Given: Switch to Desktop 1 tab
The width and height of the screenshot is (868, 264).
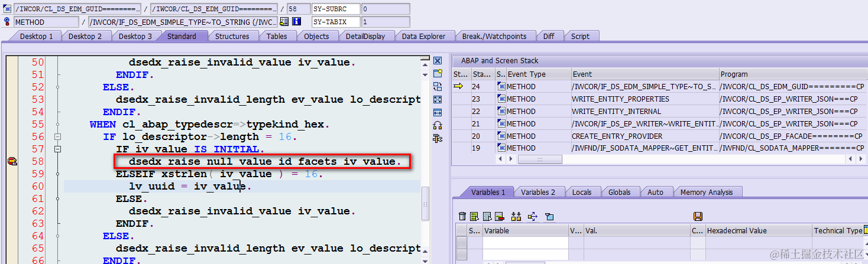Looking at the screenshot, I should [x=37, y=36].
